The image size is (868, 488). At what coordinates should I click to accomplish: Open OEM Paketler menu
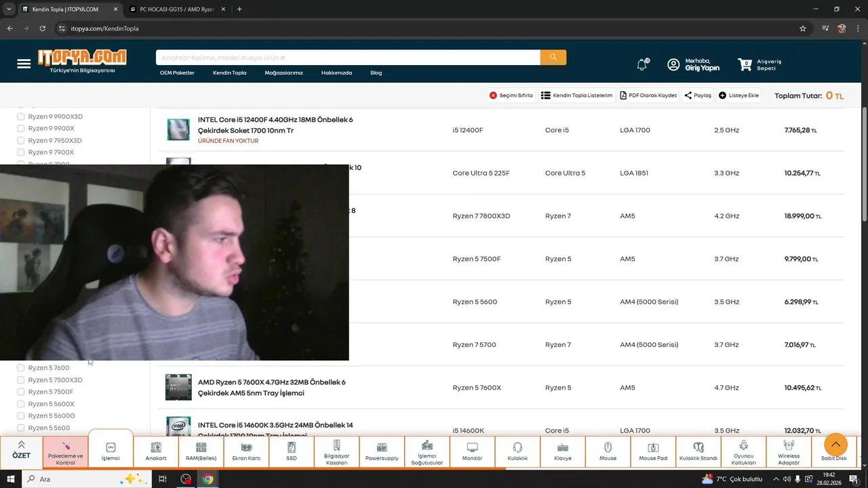(177, 73)
